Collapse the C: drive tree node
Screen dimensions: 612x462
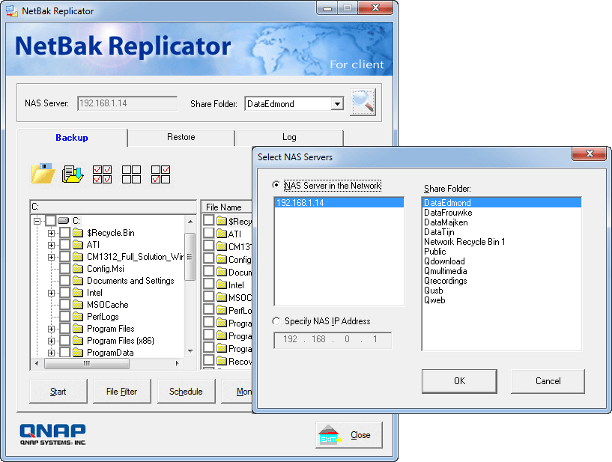37,221
